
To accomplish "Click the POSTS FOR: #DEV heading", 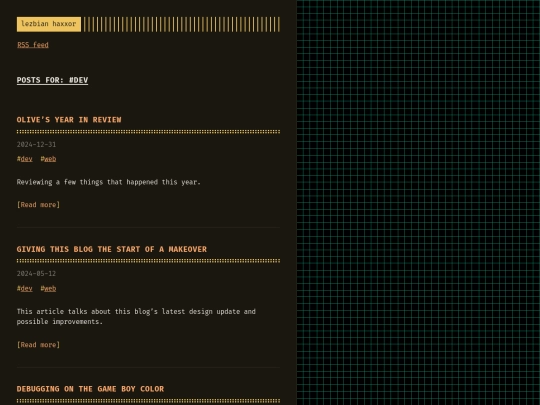I will [x=52, y=80].
